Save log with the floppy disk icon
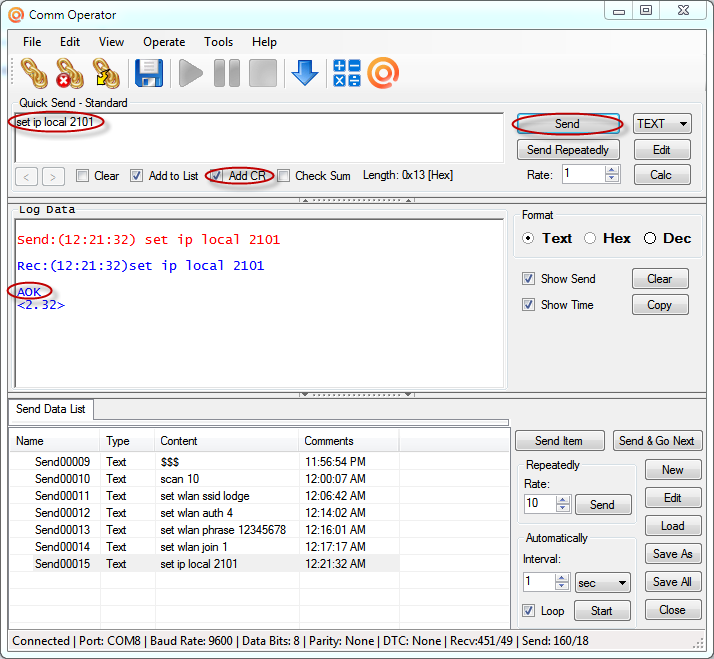This screenshot has width=714, height=659. [149, 73]
